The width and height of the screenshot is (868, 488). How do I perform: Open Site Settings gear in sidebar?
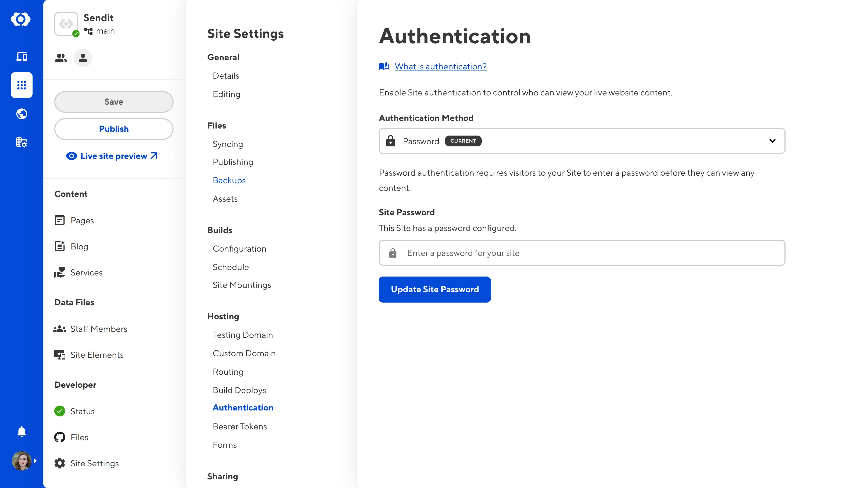[x=87, y=463]
